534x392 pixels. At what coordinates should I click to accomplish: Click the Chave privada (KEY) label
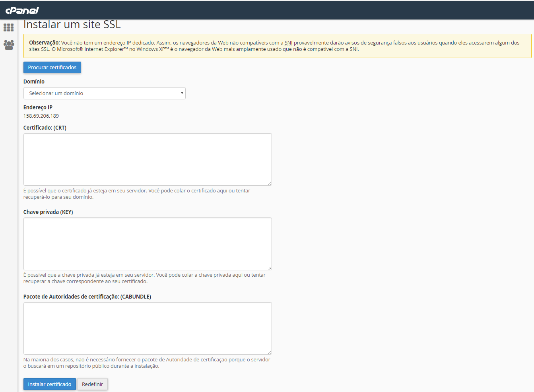pos(48,212)
